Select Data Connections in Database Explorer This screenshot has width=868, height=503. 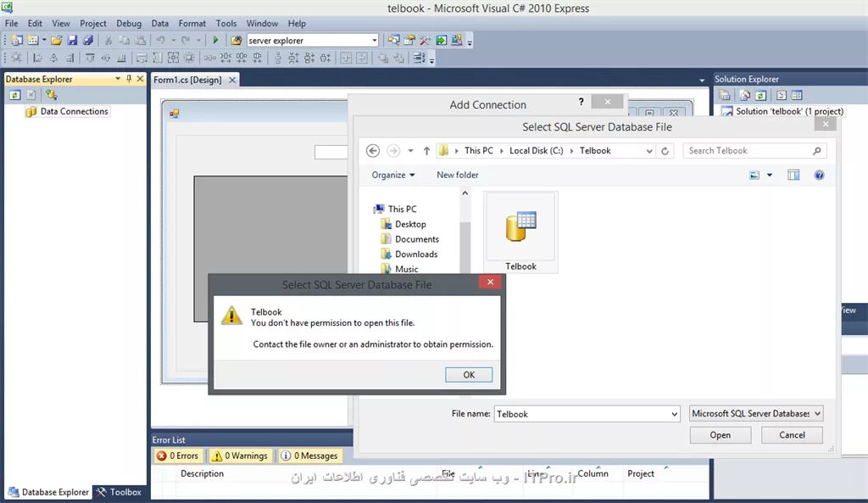66,111
